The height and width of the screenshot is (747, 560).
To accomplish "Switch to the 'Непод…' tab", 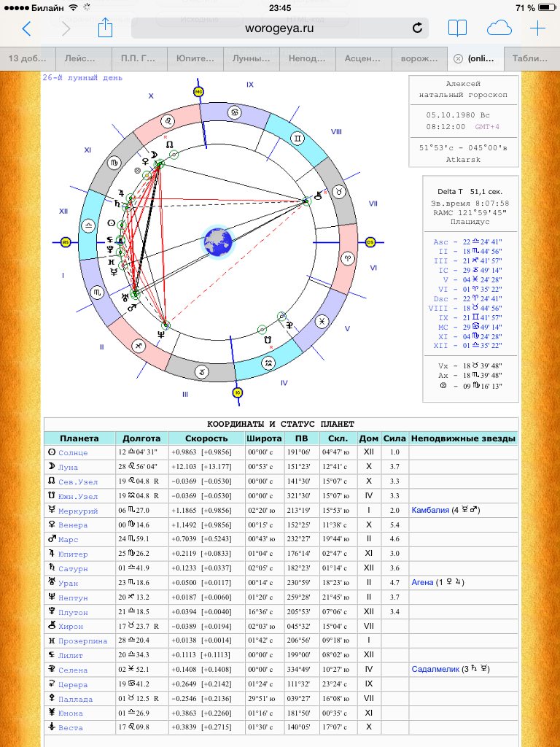I will 307,59.
